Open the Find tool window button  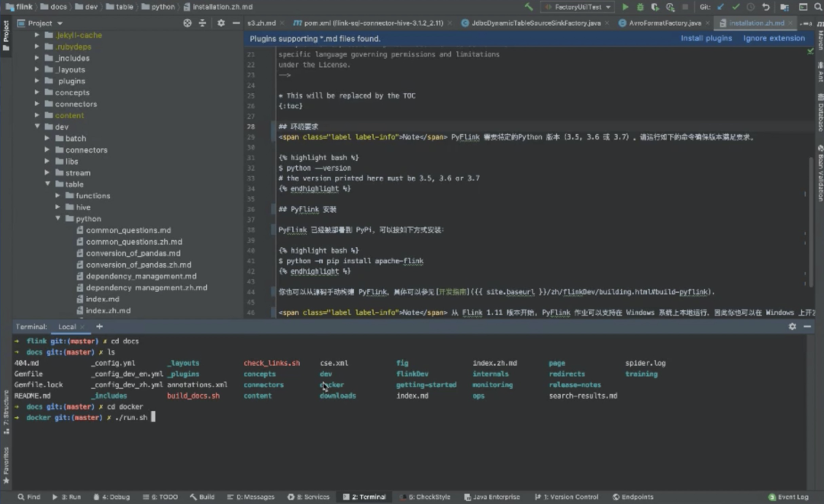tap(28, 496)
